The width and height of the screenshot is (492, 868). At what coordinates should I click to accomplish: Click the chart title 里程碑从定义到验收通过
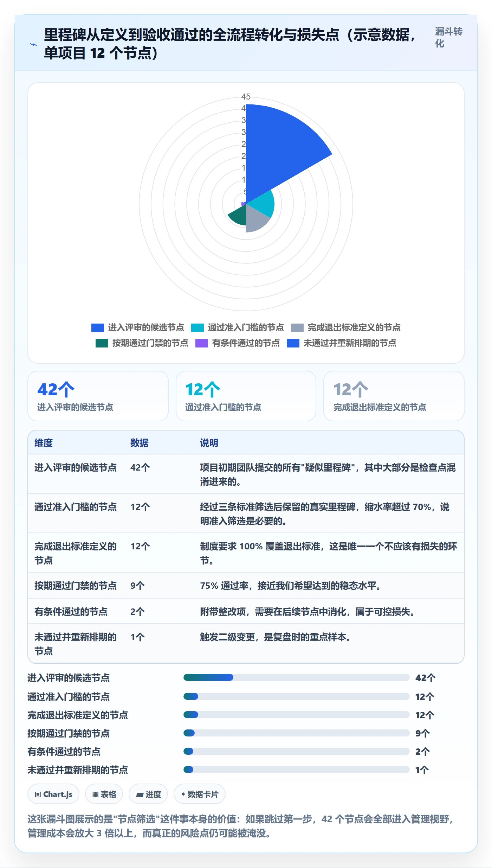point(231,44)
